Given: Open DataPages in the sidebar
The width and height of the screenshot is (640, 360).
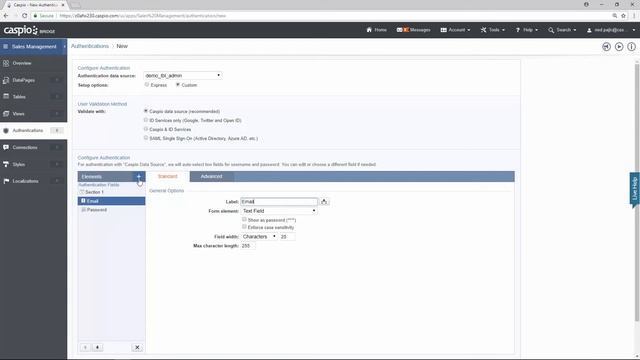Looking at the screenshot, I should 33,80.
